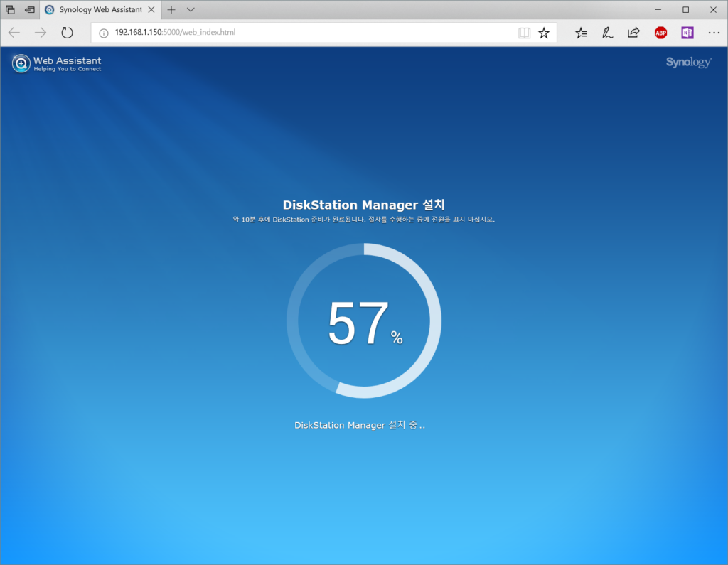Click the Synology brand logo
This screenshot has height=565, width=728.
[688, 63]
